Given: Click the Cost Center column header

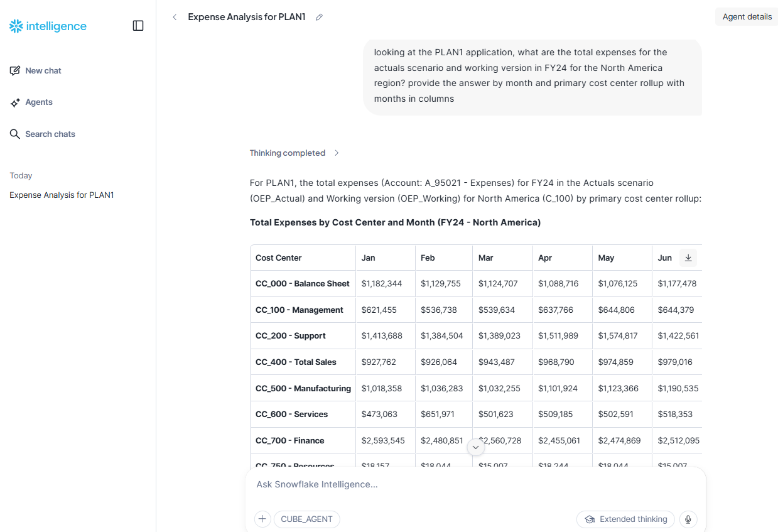Looking at the screenshot, I should 279,258.
